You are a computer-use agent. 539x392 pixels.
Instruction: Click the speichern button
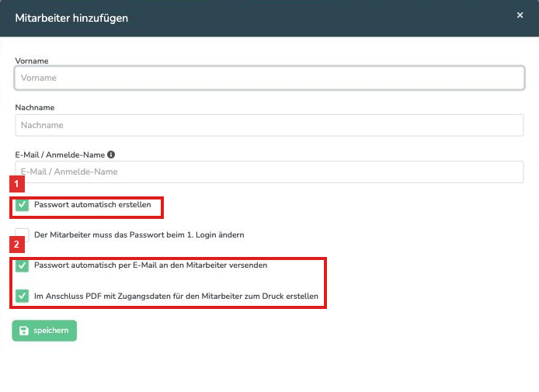[x=44, y=331]
